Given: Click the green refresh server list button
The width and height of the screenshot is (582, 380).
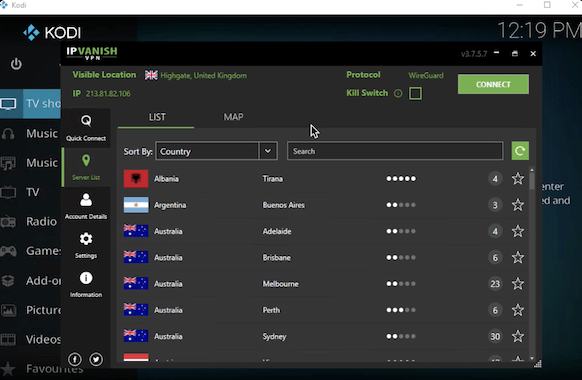Looking at the screenshot, I should [x=520, y=151].
